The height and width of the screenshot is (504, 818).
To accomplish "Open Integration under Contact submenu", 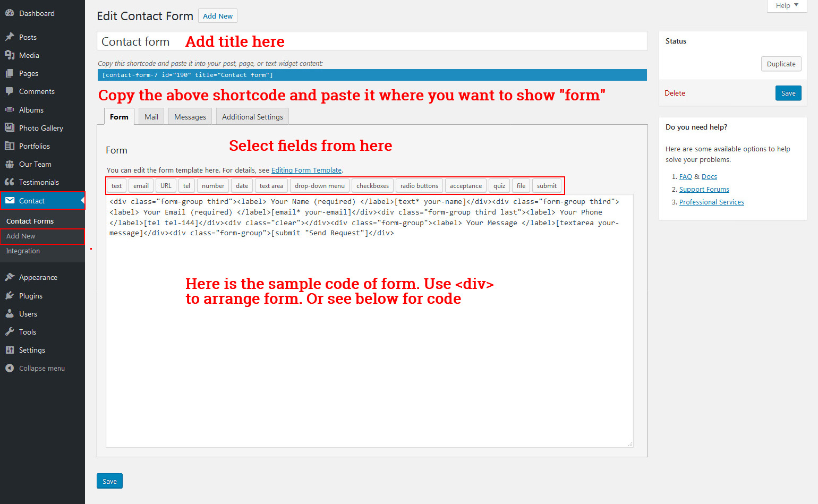I will click(x=23, y=251).
